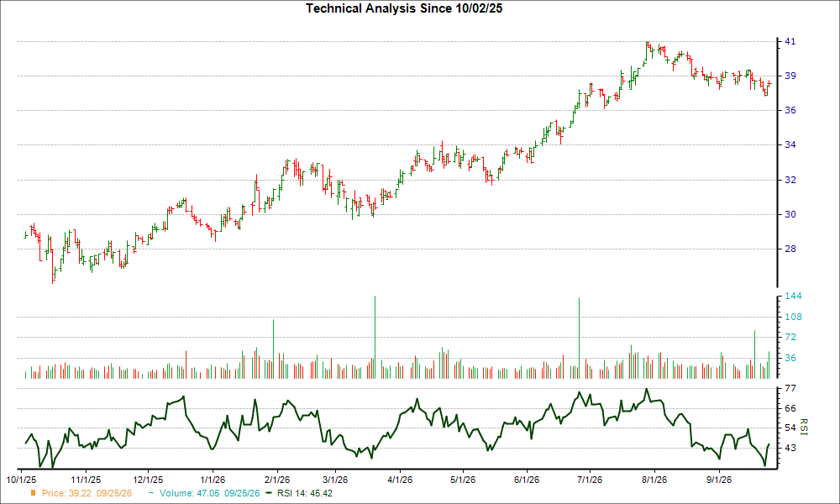Screen dimensions: 840x504
Task: Click the 1/1/26 date label
Action: coord(213,480)
